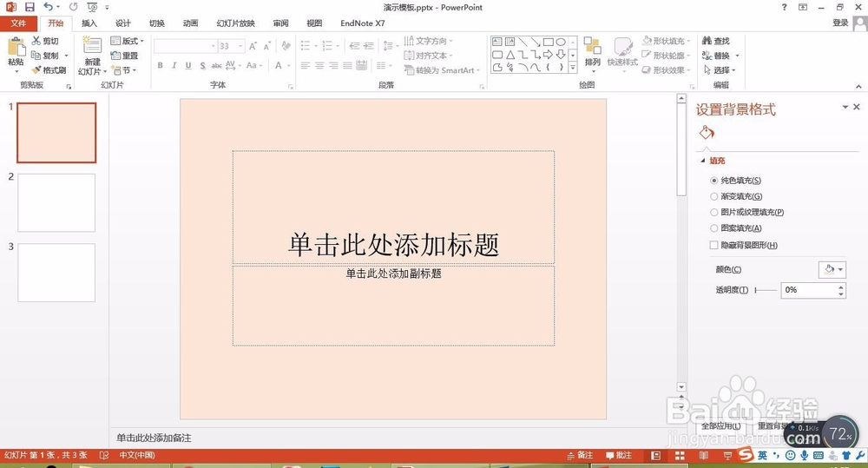Click the Save icon in quick access toolbar
This screenshot has height=468, width=868.
[30, 7]
